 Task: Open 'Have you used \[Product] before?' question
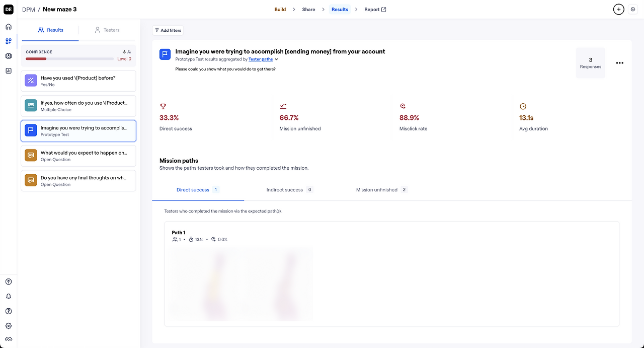[78, 81]
